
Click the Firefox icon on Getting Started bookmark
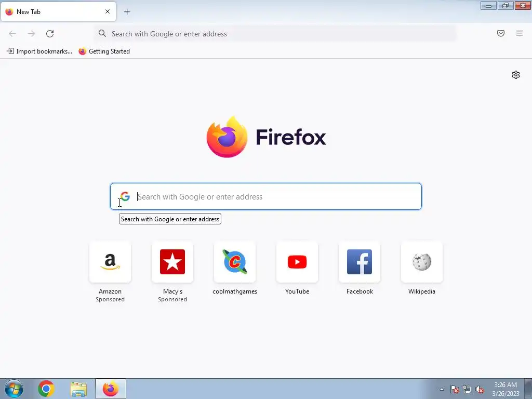83,51
